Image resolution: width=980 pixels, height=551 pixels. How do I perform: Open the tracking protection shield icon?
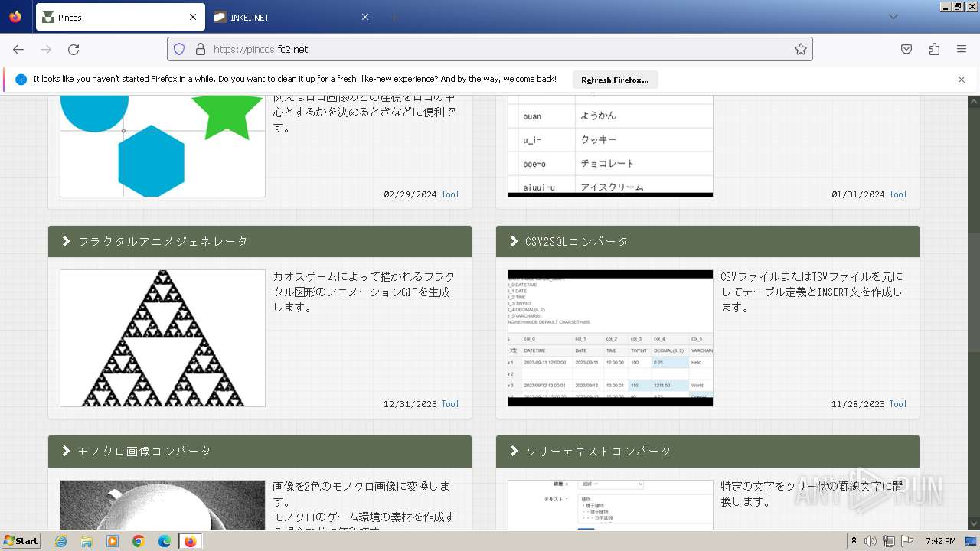(179, 49)
